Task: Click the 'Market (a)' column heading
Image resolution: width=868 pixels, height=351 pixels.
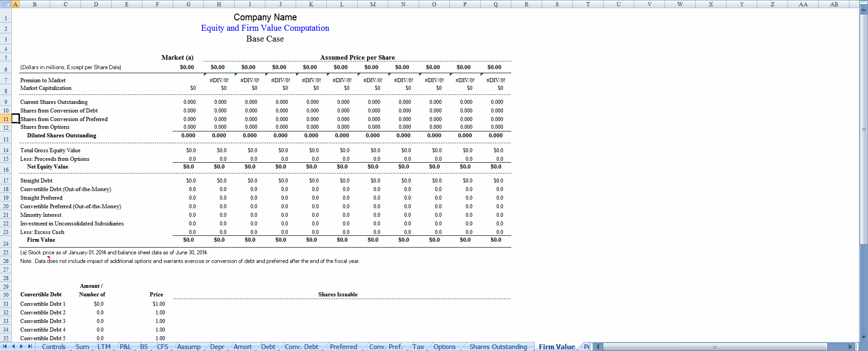Action: [177, 57]
